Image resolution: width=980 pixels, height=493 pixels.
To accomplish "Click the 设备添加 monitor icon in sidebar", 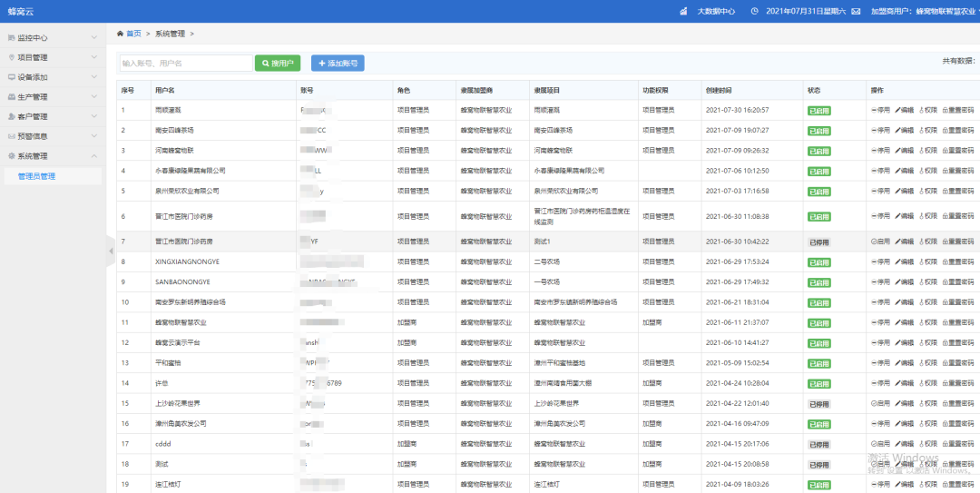I will (x=11, y=77).
